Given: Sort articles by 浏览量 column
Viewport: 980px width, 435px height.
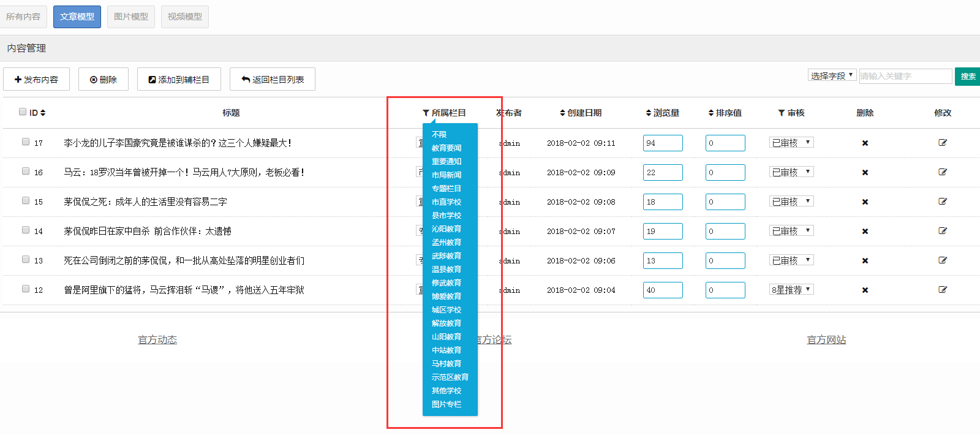Looking at the screenshot, I should point(662,113).
